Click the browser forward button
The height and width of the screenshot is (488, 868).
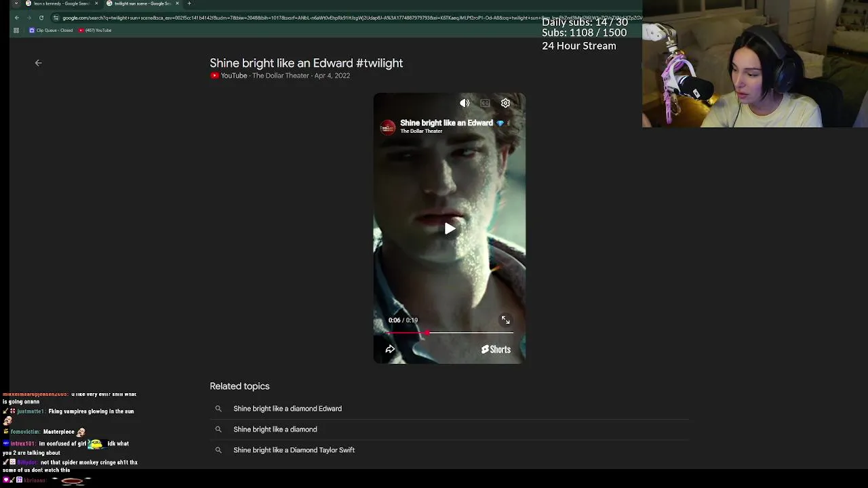click(x=29, y=18)
